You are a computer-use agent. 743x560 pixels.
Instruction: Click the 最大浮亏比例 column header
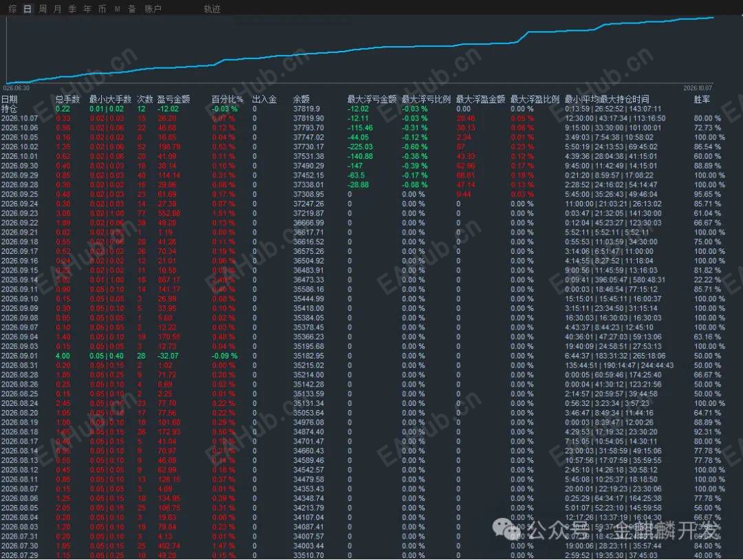(x=426, y=99)
